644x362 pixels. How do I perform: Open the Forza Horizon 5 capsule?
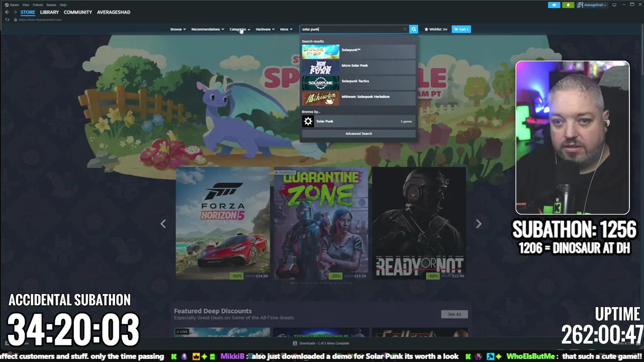click(x=222, y=223)
